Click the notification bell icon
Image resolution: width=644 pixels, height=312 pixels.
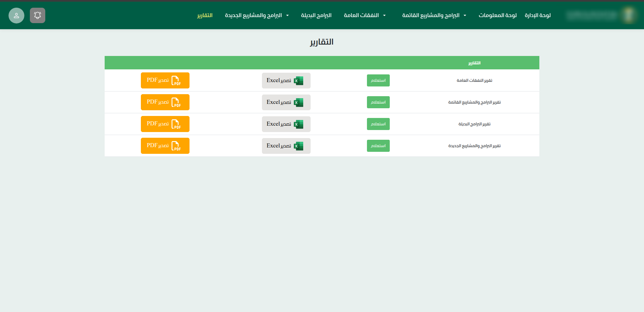pyautogui.click(x=38, y=15)
